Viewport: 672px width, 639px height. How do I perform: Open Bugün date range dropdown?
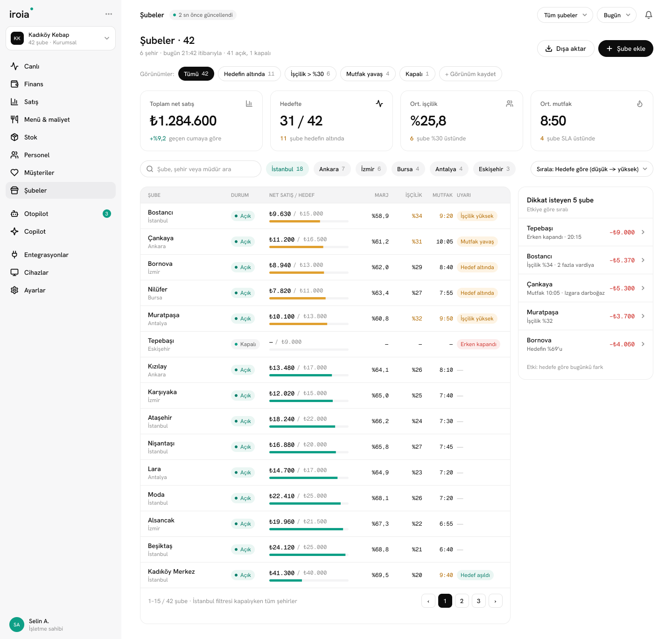click(x=616, y=15)
